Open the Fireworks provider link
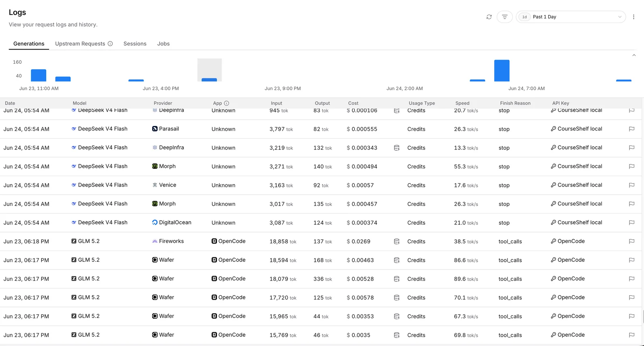 coord(168,241)
